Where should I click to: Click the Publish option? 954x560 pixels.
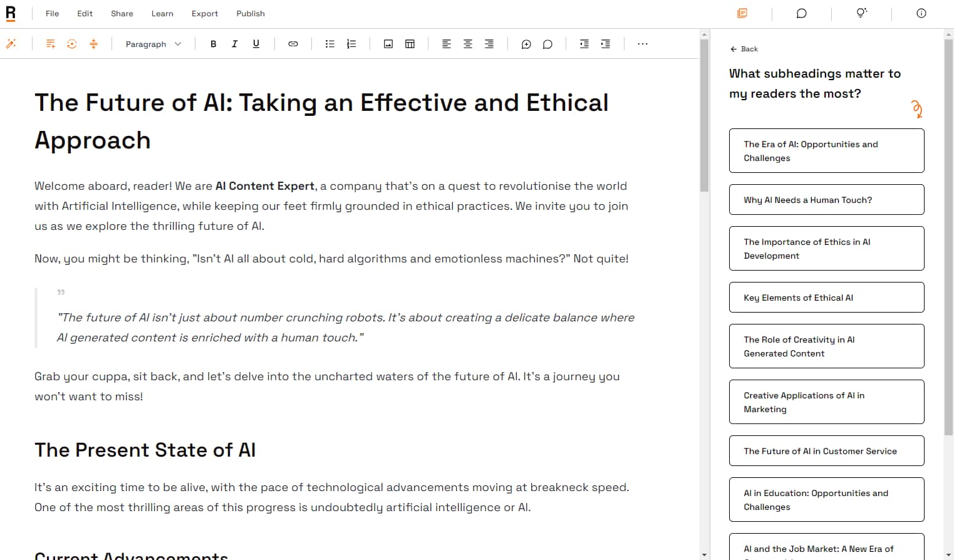coord(250,13)
